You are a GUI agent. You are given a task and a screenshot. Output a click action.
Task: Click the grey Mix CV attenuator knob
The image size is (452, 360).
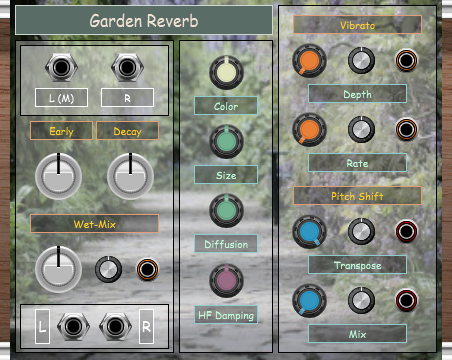[x=361, y=300]
